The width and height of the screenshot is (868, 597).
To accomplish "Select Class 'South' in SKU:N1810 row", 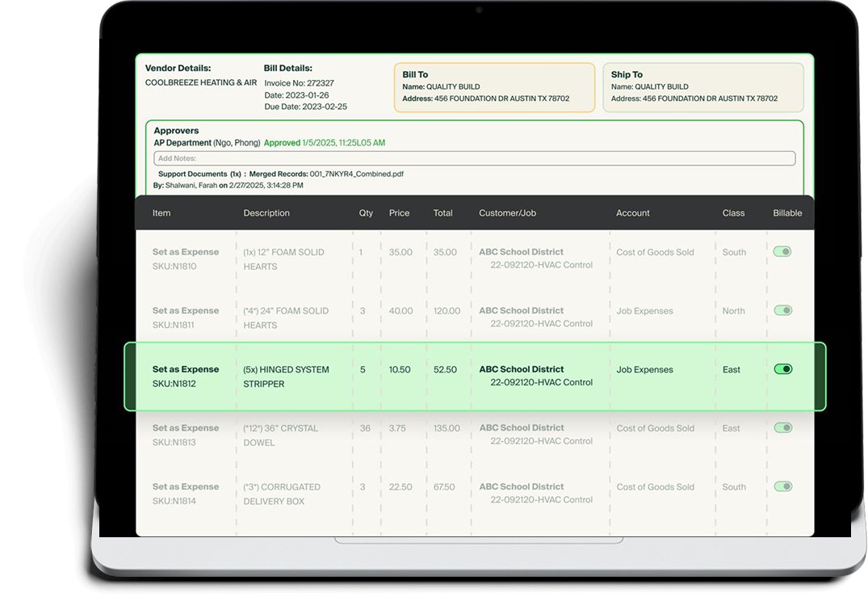I will tap(734, 253).
